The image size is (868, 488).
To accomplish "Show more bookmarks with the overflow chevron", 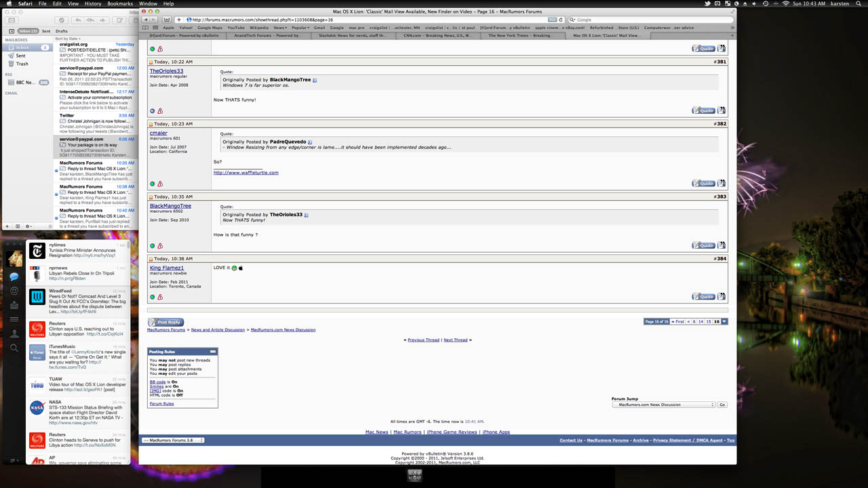I will 732,28.
